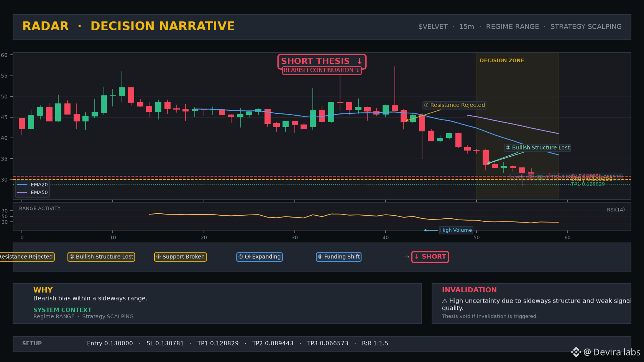The height and width of the screenshot is (362, 644).
Task: Click TP2 0.089443 in the setup bar
Action: point(273,344)
